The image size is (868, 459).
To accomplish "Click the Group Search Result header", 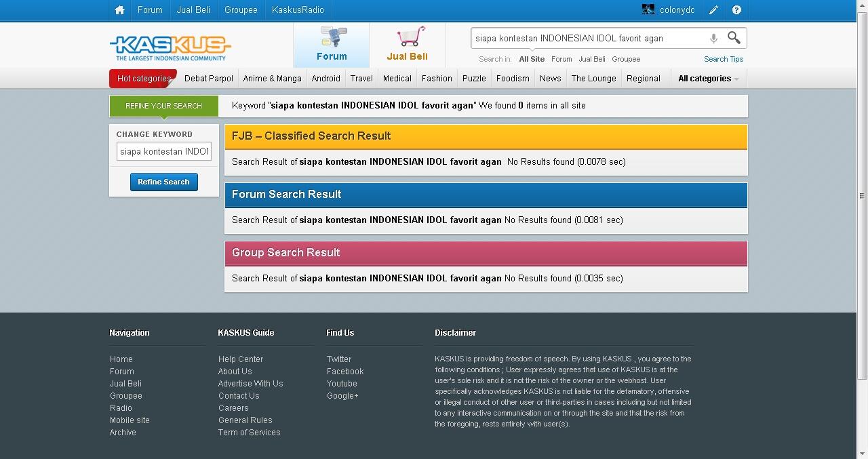I will 486,253.
